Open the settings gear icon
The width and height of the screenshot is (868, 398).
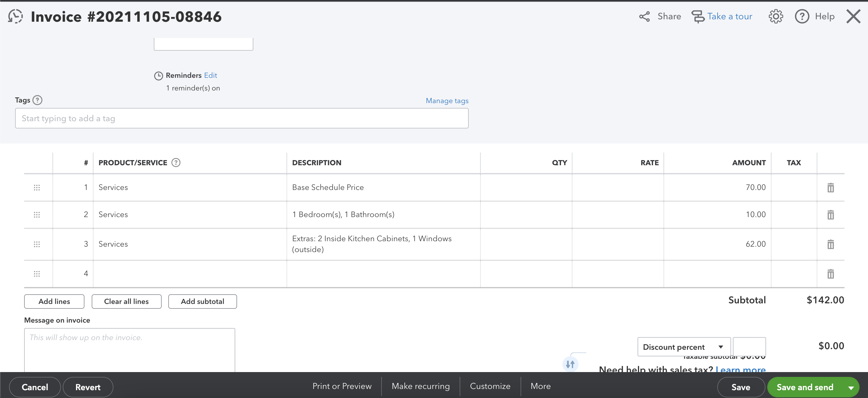click(775, 16)
